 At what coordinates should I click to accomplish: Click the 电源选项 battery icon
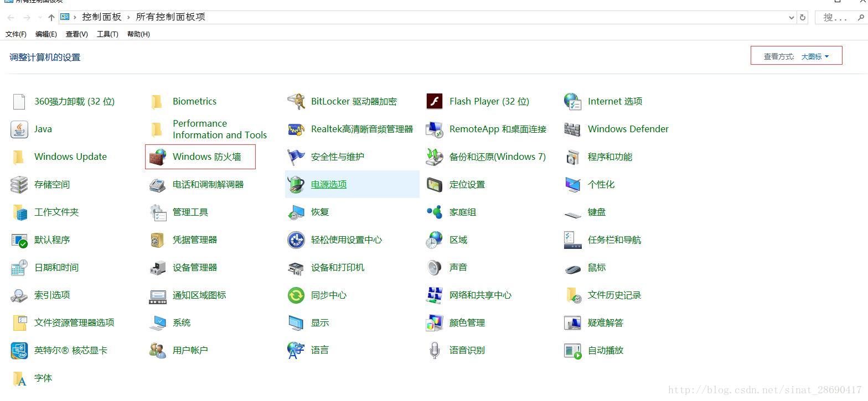[296, 184]
